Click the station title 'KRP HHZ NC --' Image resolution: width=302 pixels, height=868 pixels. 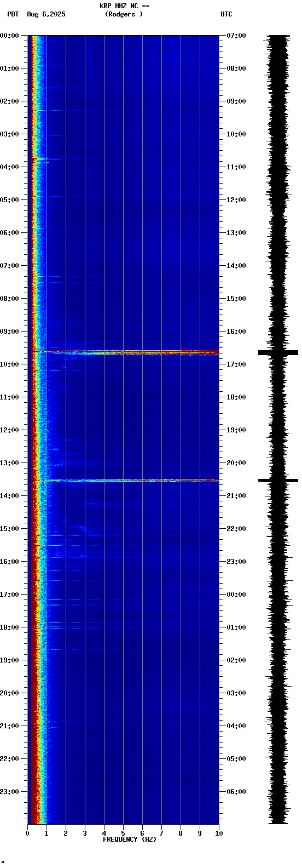[124, 6]
